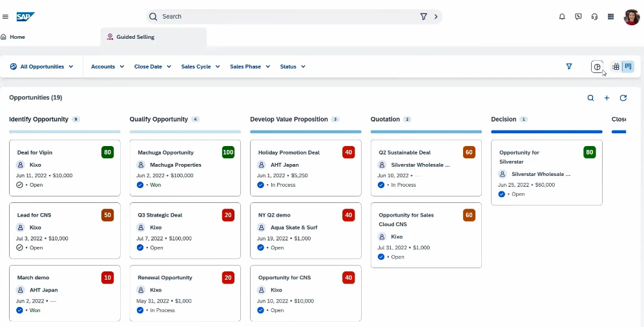This screenshot has width=644, height=327.
Task: Open the Q3 Strategic Deal opportunity
Action: [160, 215]
